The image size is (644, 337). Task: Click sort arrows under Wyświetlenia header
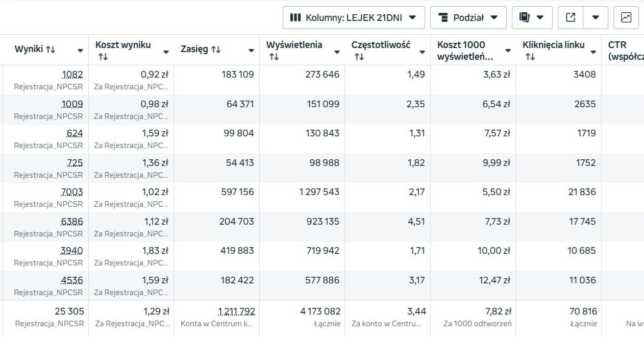[274, 57]
